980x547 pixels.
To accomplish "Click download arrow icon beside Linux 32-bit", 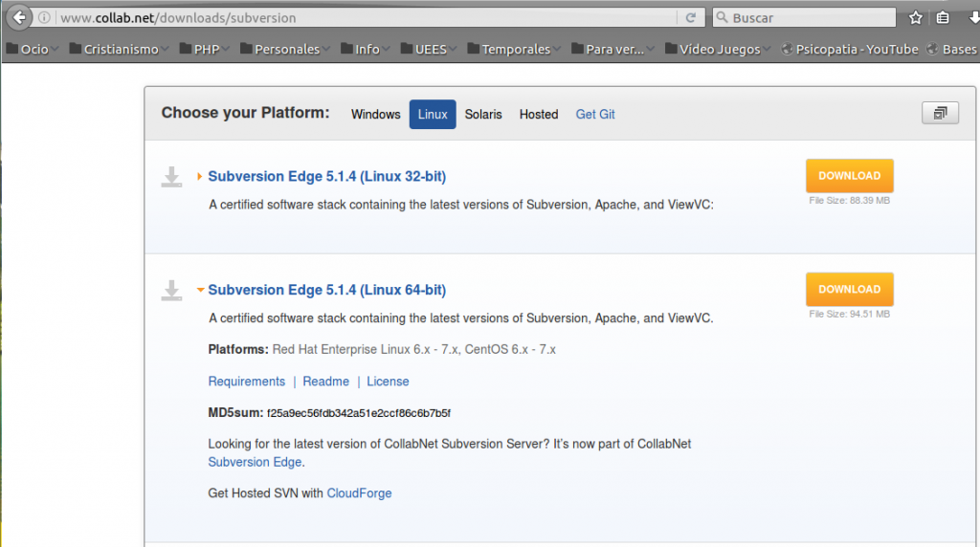I will 171,177.
